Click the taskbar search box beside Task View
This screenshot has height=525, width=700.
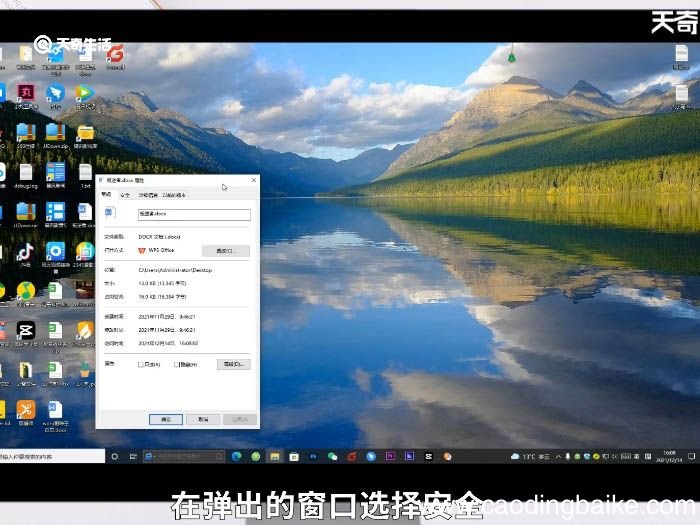click(184, 456)
